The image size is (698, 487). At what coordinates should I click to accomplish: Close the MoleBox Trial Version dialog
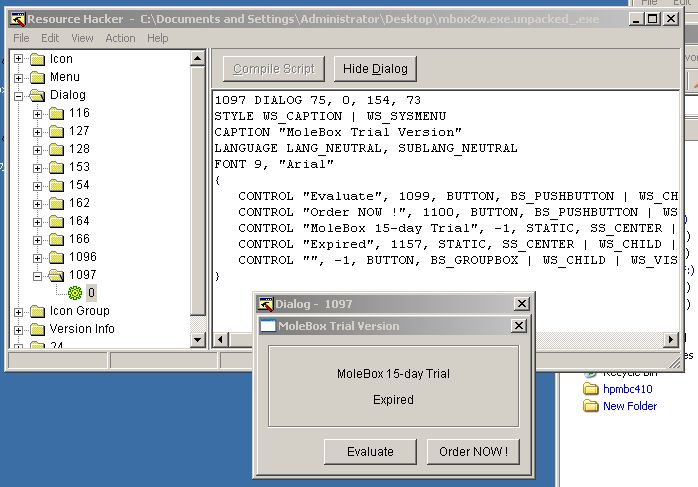point(519,326)
